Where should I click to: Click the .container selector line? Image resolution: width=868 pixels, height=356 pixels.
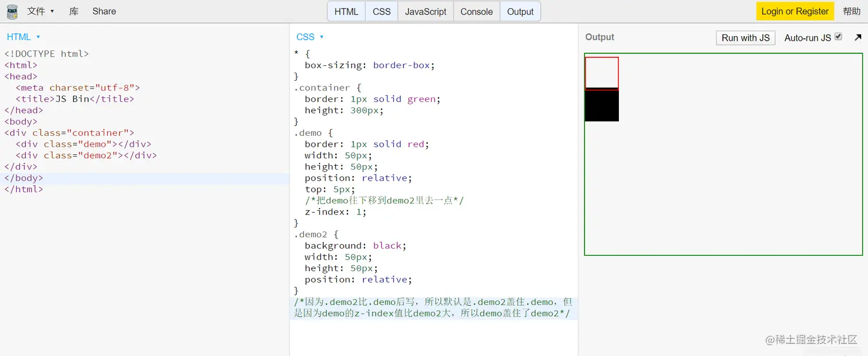tap(328, 88)
